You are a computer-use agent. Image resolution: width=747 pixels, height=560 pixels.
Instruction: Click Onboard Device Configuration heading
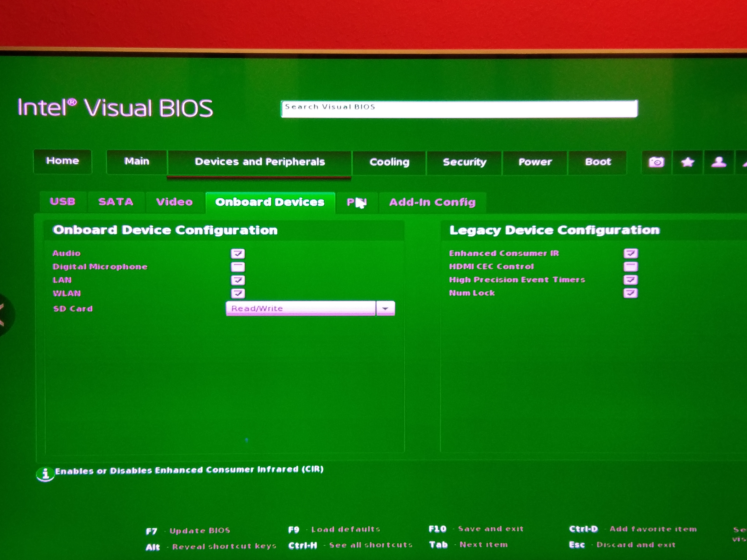pos(165,231)
